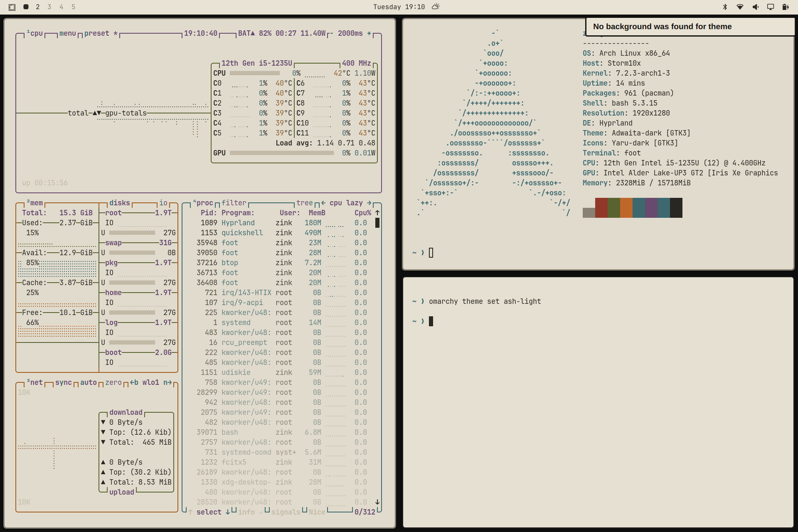Click the wlo1 interface name in net box

(x=150, y=382)
